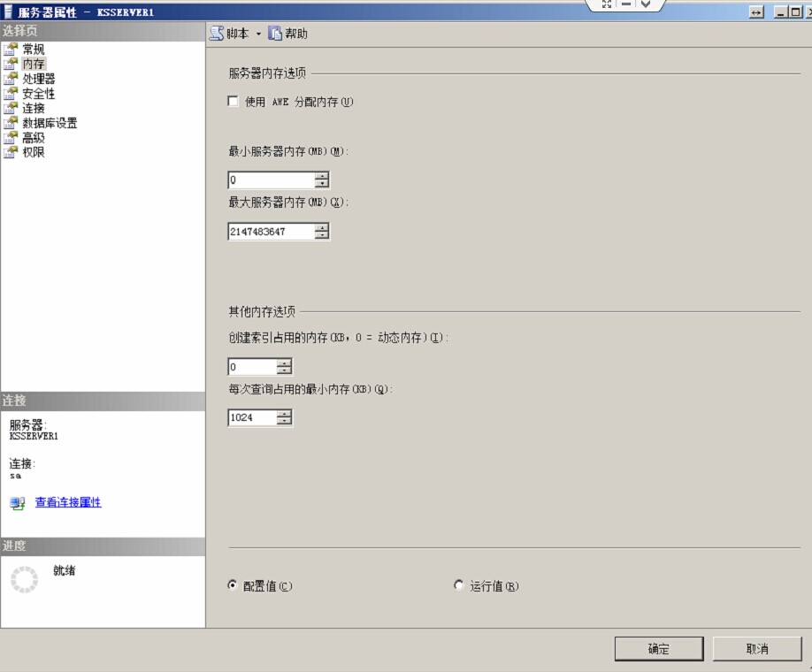Image resolution: width=812 pixels, height=672 pixels.
Task: Click the 选择页 panel header
Action: [103, 31]
